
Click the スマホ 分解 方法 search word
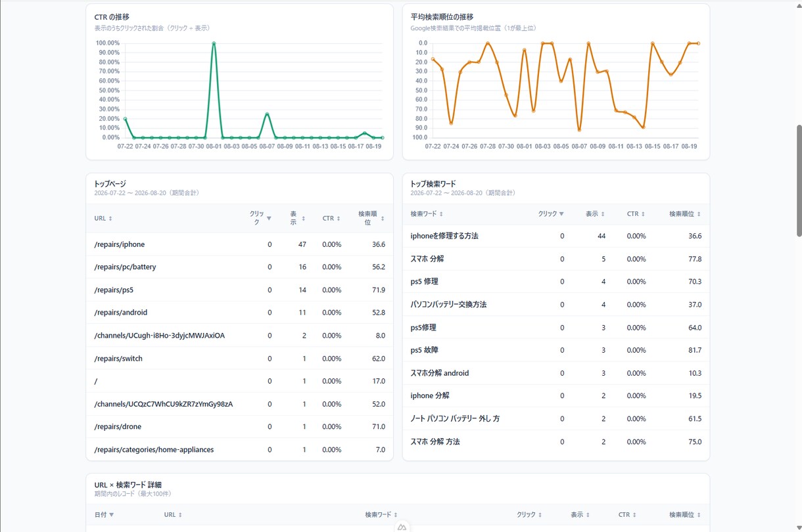coord(435,442)
